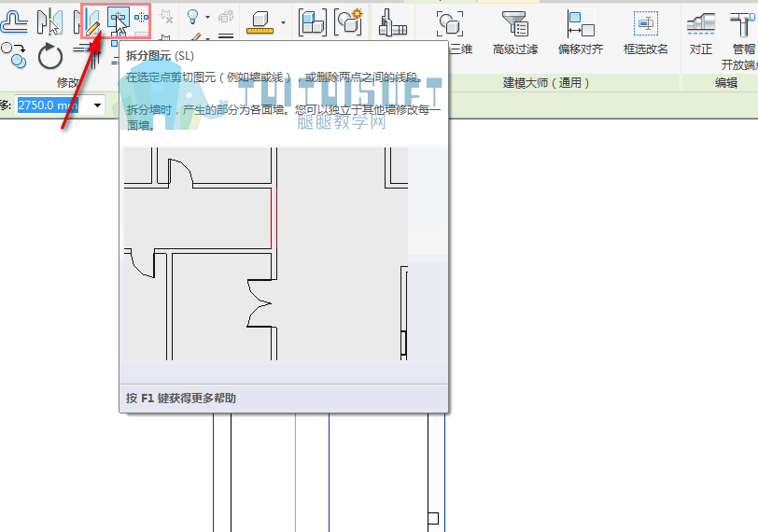Image resolution: width=758 pixels, height=532 pixels.
Task: Click the 拆分图元 (SL) tooltip title
Action: (x=160, y=56)
